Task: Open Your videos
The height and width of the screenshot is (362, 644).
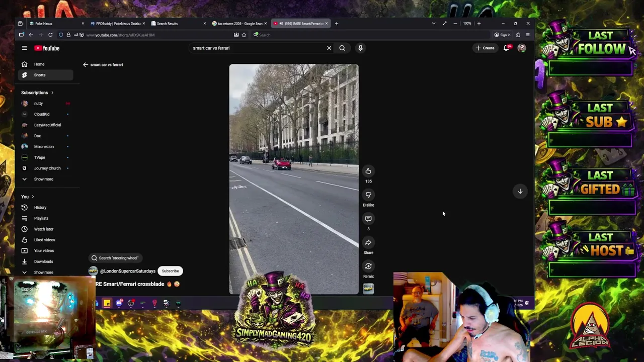Action: point(46,250)
